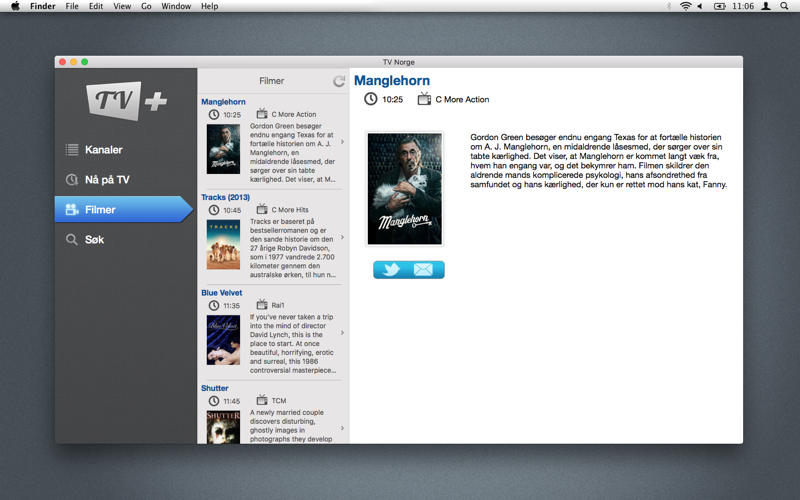Screen dimensions: 800x500
Task: Click TCM channel label
Action: pyautogui.click(x=279, y=401)
